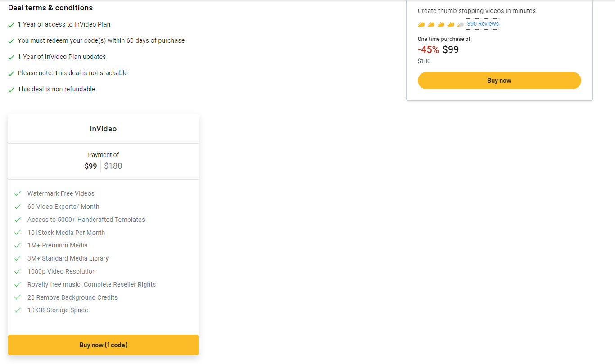The width and height of the screenshot is (615, 364).
Task: Click checkmark next to 60 Video Exports/Month
Action: click(x=18, y=207)
